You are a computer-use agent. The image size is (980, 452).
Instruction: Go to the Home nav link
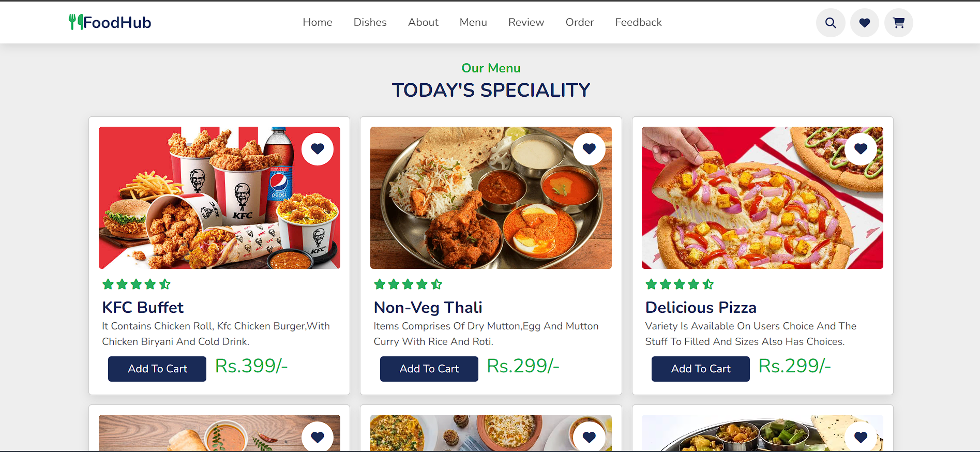pos(318,22)
